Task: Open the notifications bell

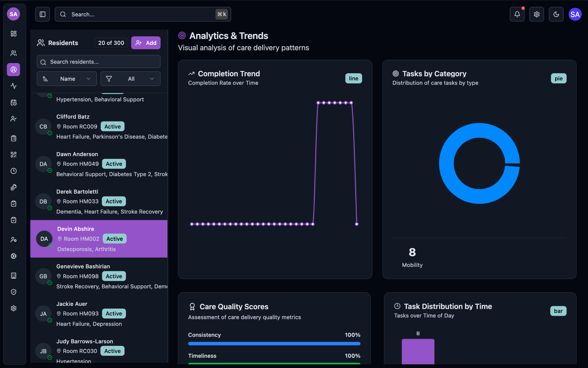Action: [x=517, y=14]
